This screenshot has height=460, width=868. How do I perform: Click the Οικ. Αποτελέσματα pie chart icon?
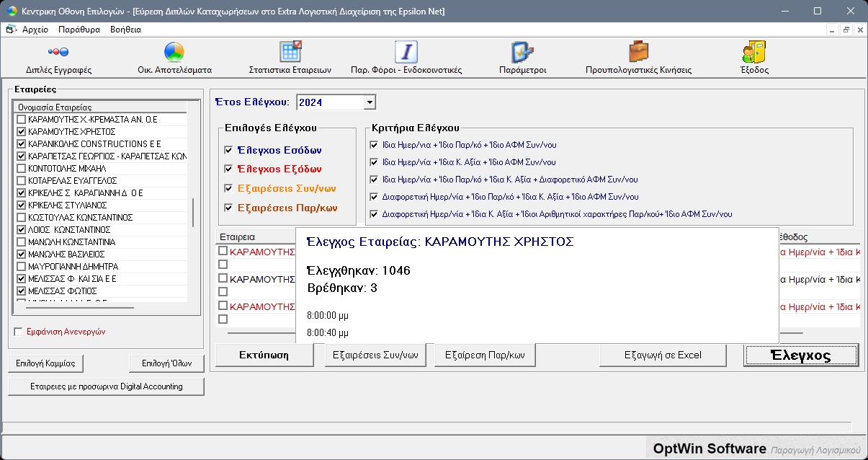(174, 53)
